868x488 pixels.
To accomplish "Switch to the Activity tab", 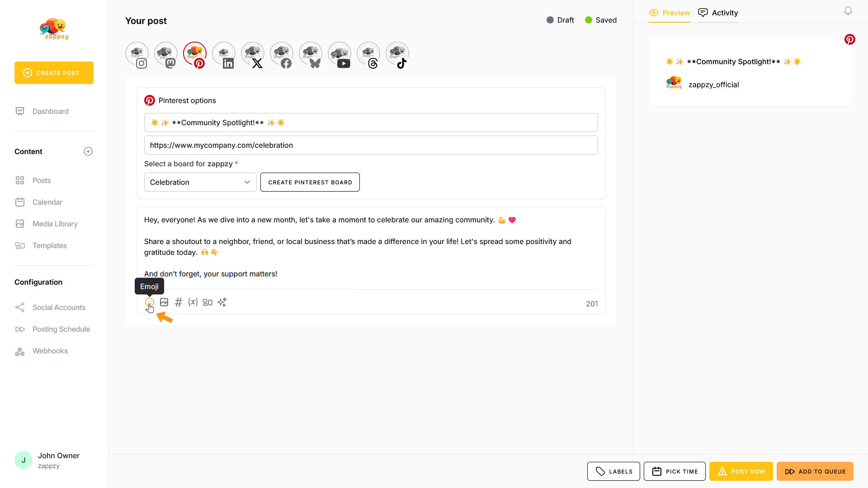I will 718,13.
